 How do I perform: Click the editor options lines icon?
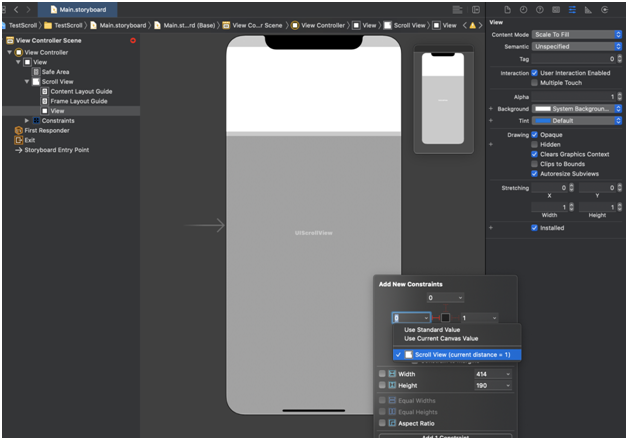pyautogui.click(x=457, y=10)
